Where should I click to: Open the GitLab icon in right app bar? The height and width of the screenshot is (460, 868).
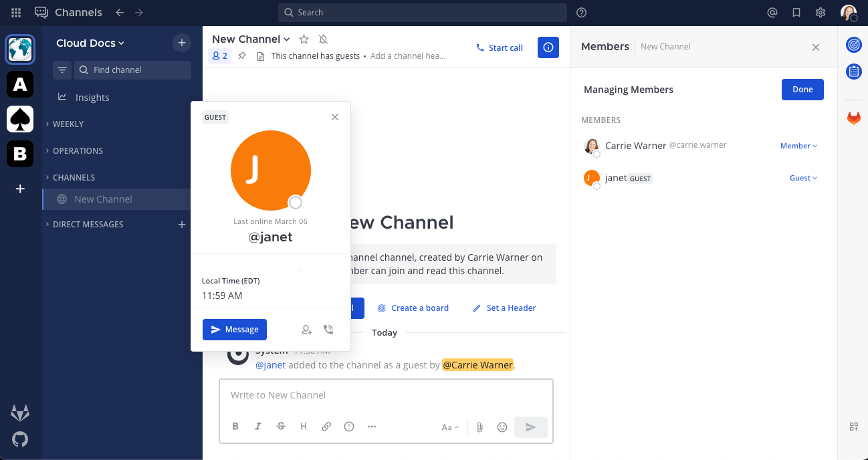[854, 118]
